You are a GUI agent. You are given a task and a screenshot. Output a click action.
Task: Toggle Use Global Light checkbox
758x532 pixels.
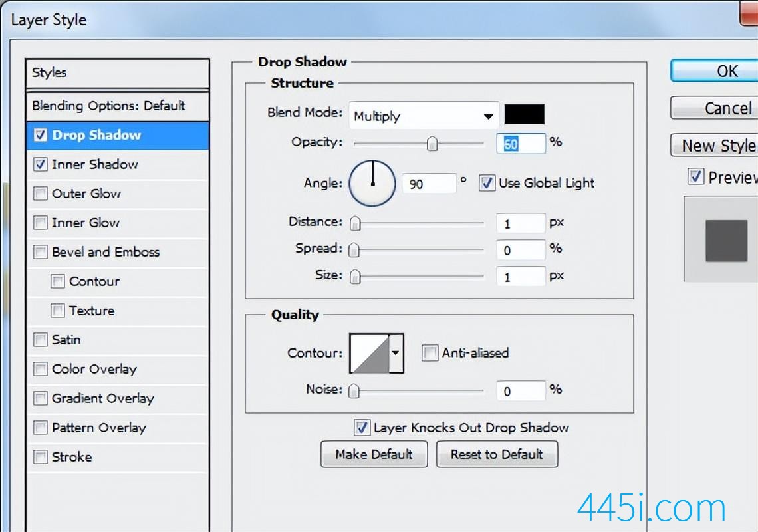coord(487,183)
